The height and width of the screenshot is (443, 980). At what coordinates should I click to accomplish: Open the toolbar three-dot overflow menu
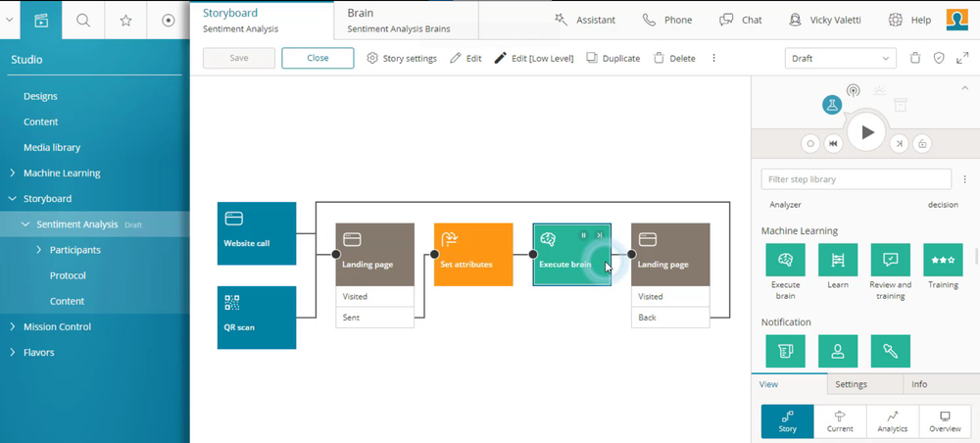(x=713, y=58)
